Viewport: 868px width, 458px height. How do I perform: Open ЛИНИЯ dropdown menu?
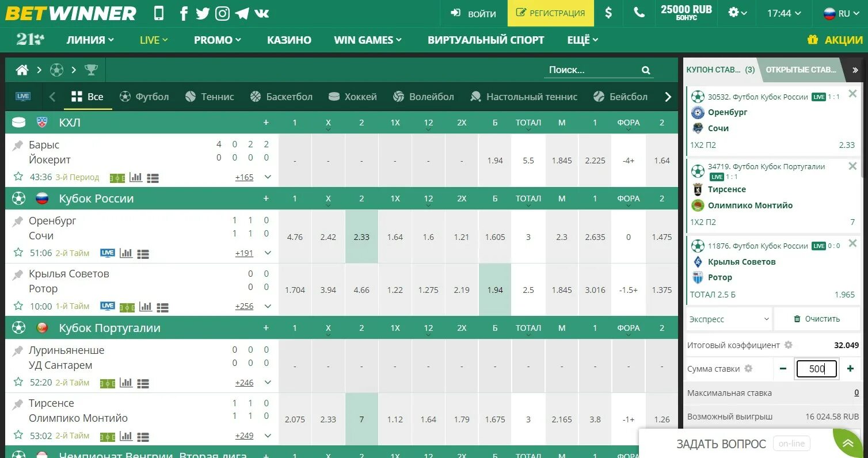point(90,40)
